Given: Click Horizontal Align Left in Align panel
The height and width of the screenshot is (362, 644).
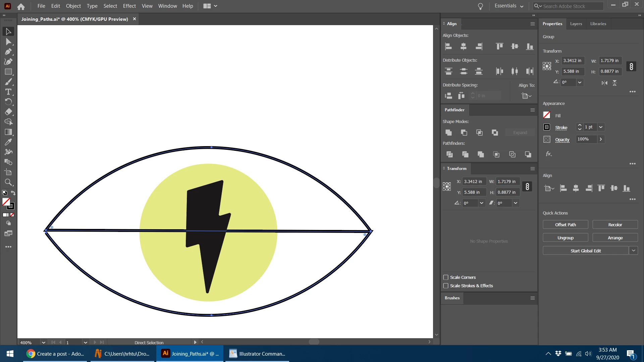Looking at the screenshot, I should pos(448,47).
